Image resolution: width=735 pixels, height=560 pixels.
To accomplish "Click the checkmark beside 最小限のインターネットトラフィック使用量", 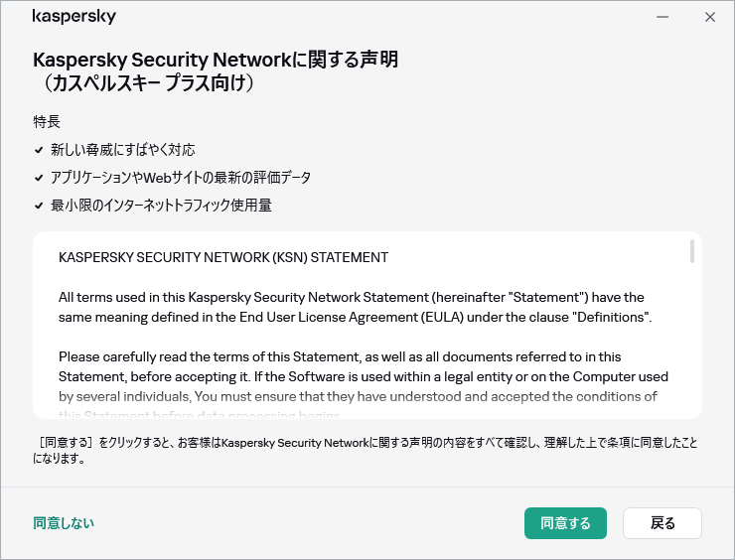I will 39,206.
